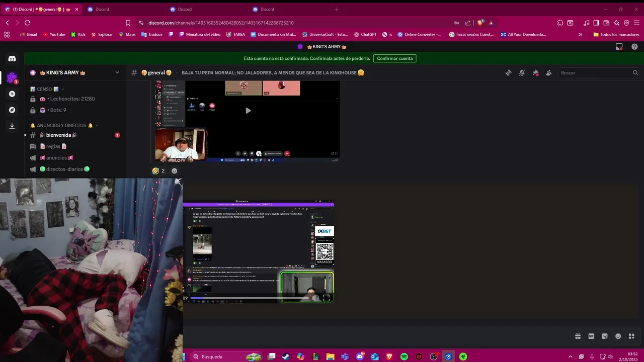Open Todos los marcadores folder
The width and height of the screenshot is (644, 362).
tap(616, 35)
